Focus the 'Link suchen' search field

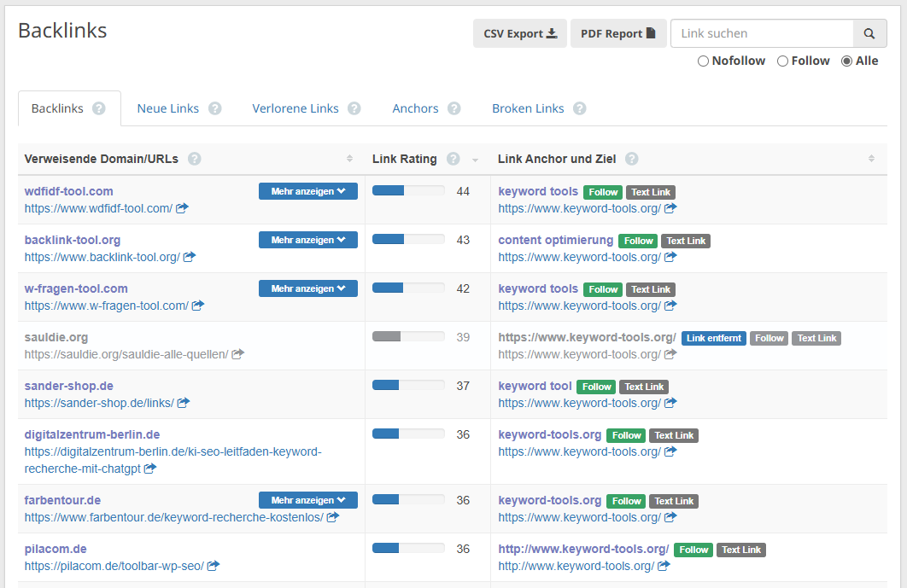[762, 33]
